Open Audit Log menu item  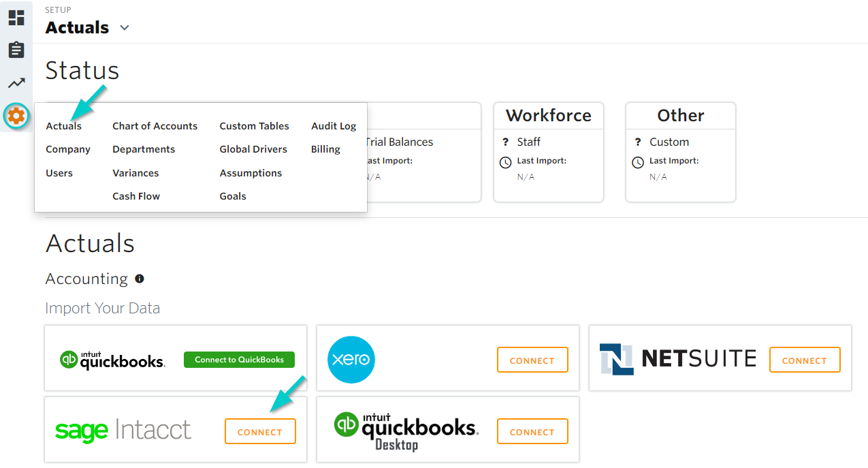pyautogui.click(x=334, y=126)
